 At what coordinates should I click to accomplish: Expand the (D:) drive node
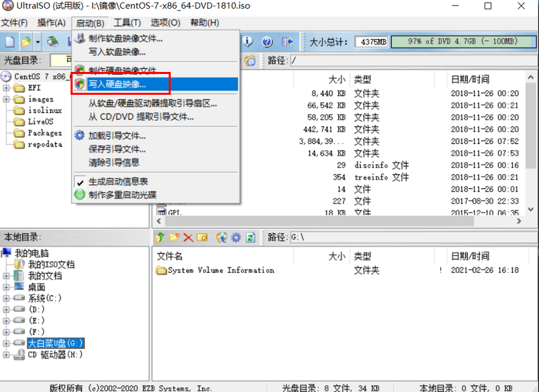pyautogui.click(x=6, y=309)
